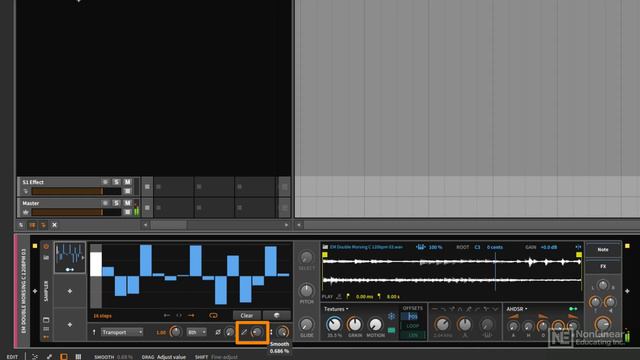Click the grid panel icon in the status bar
Image resolution: width=640 pixels, height=360 pixels.
point(78,356)
